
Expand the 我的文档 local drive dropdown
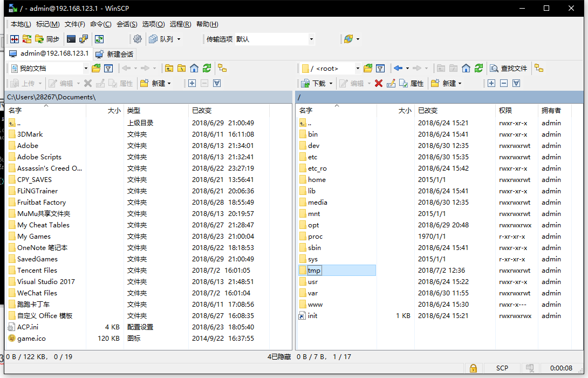click(86, 69)
